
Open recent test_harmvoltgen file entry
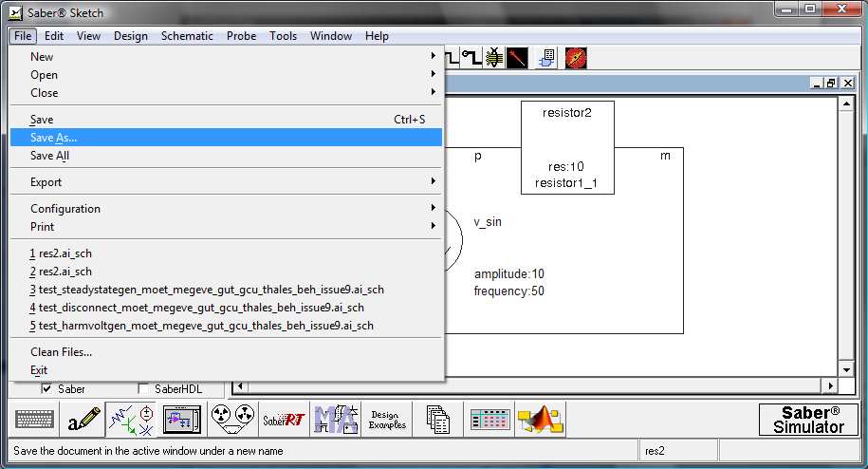coord(226,326)
